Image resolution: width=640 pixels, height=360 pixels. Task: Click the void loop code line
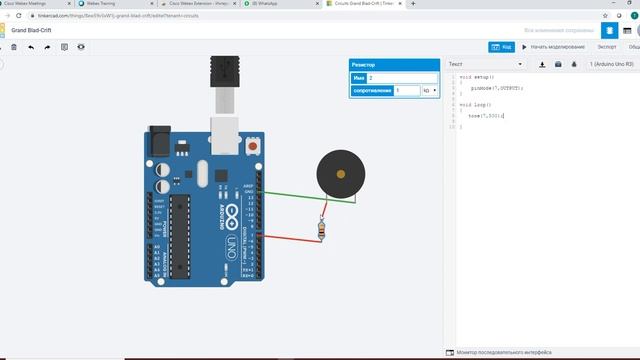pos(475,105)
